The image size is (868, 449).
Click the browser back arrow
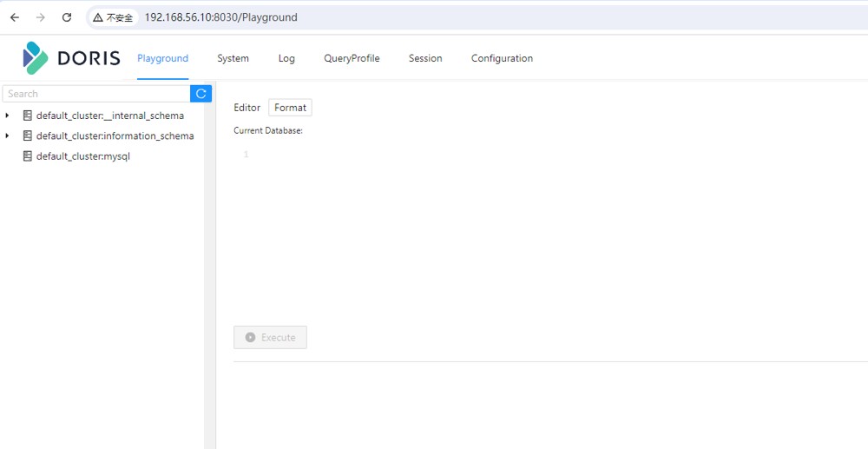pyautogui.click(x=15, y=17)
